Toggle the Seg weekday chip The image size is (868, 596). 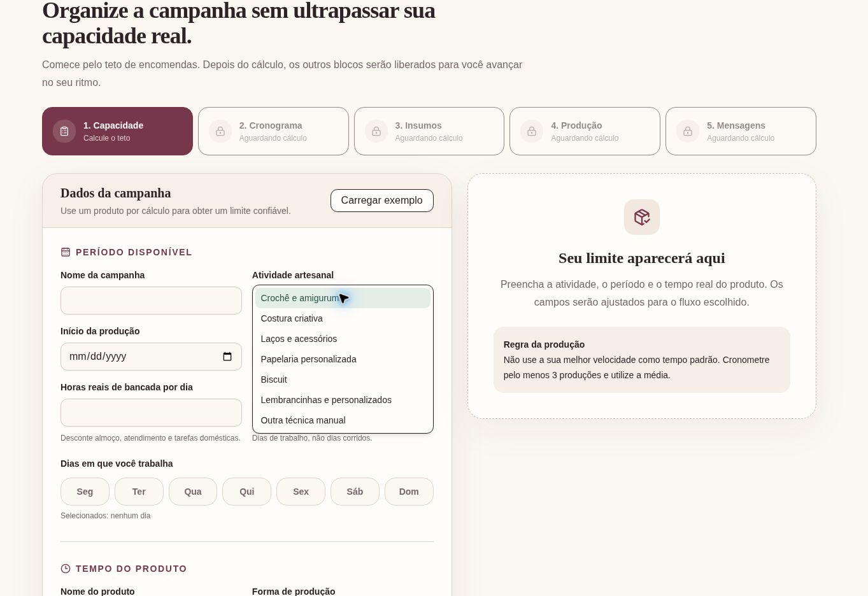[x=85, y=492]
